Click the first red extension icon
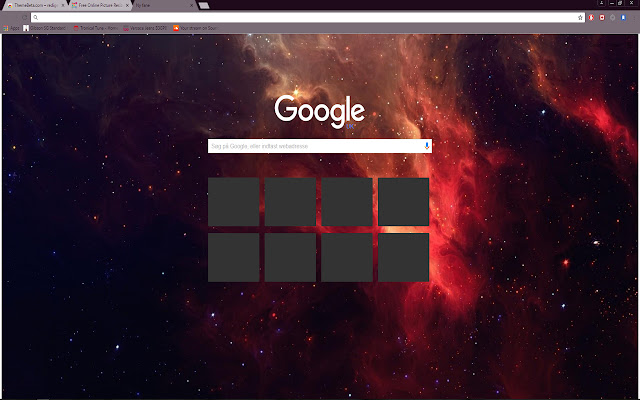The width and height of the screenshot is (640, 400). [x=591, y=18]
